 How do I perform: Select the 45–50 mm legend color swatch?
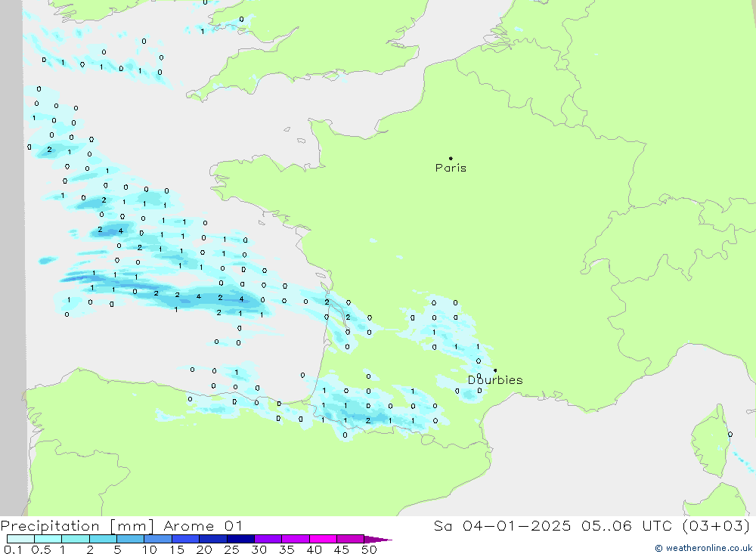[350, 539]
